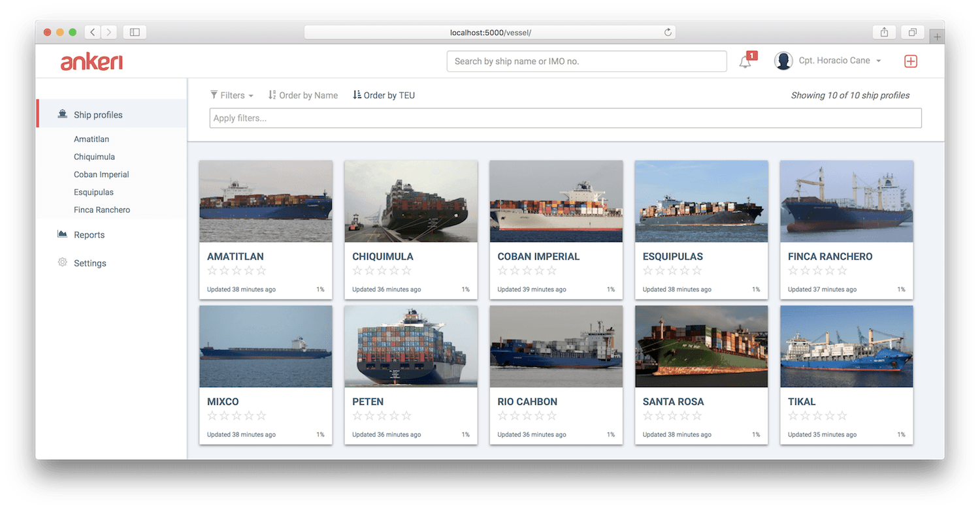Open the SANTA ROSA ship photo
The image size is (980, 510).
click(702, 346)
